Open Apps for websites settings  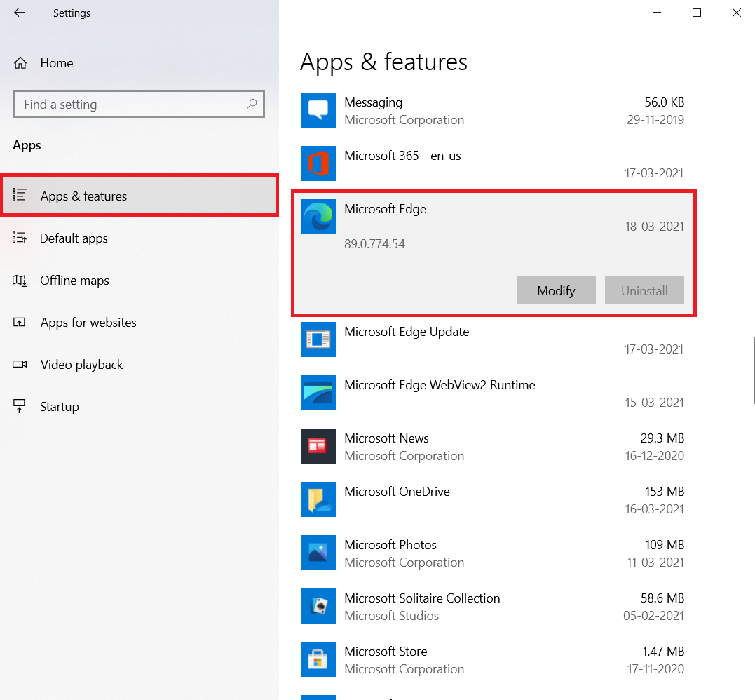[x=140, y=323]
